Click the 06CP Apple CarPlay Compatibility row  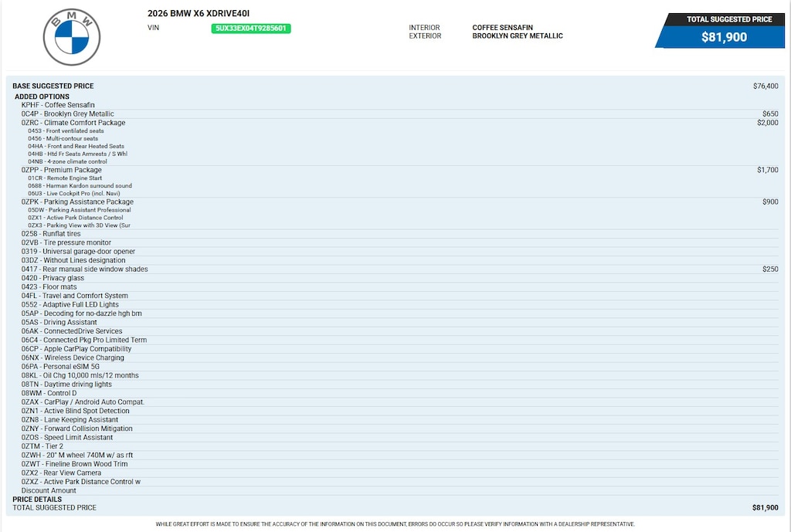click(x=399, y=349)
